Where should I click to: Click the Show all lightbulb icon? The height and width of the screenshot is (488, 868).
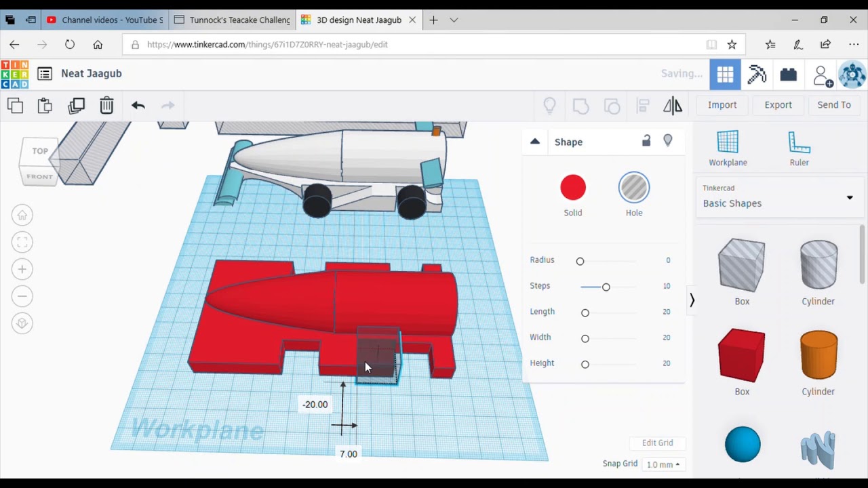549,105
